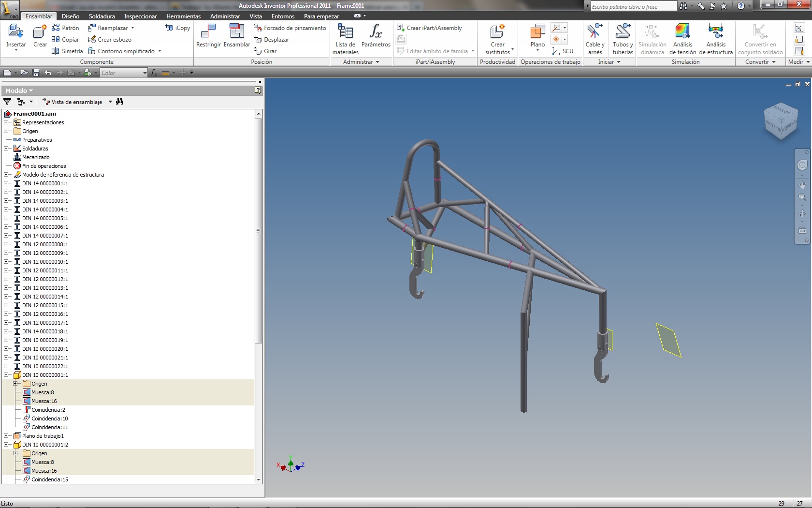
Task: Select Frame0001.iam root node
Action: coord(35,114)
